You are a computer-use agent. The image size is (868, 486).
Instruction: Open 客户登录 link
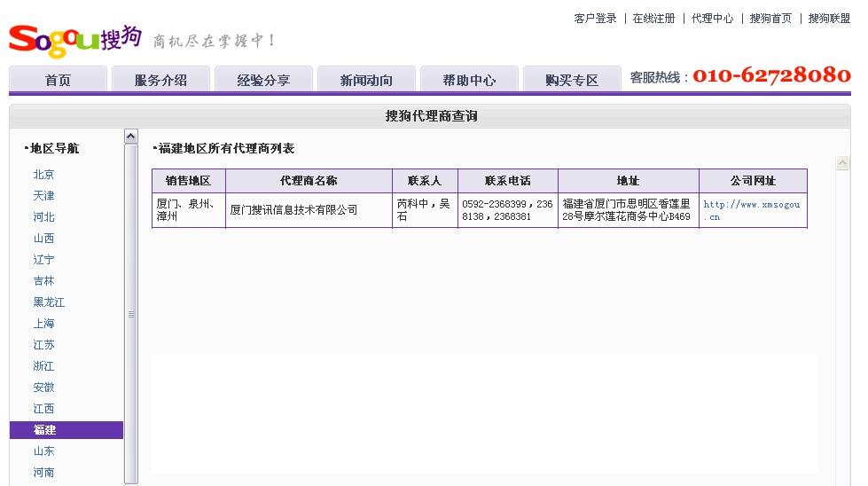point(595,19)
